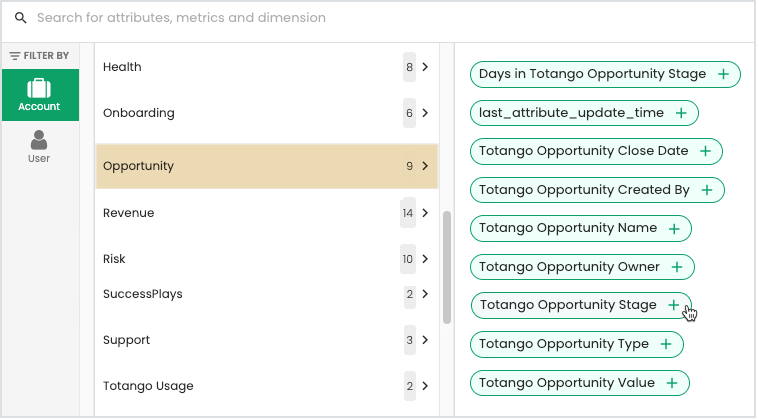
Task: Click the category list scrollbar thumb
Action: (x=447, y=268)
